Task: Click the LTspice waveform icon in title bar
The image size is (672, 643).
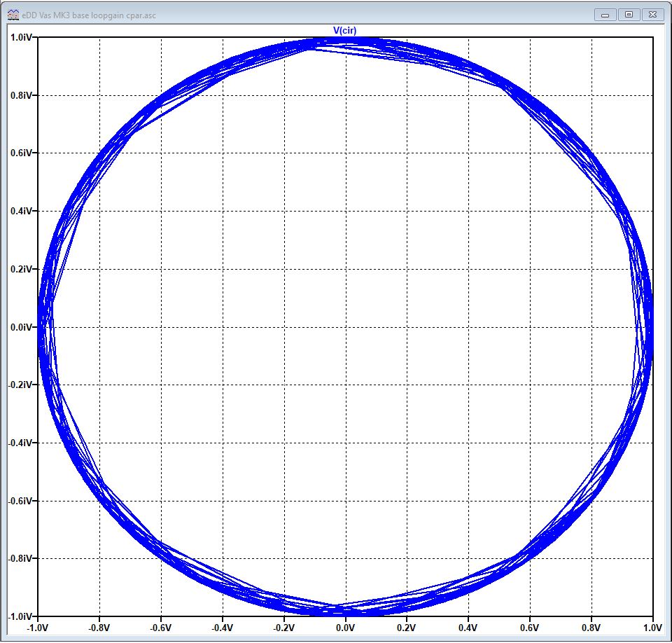Action: click(14, 15)
